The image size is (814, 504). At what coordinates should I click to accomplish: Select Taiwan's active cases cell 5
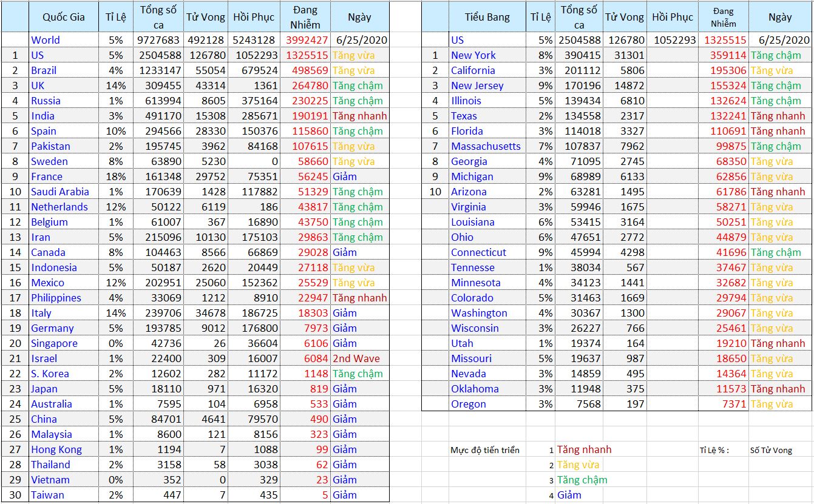(x=307, y=495)
